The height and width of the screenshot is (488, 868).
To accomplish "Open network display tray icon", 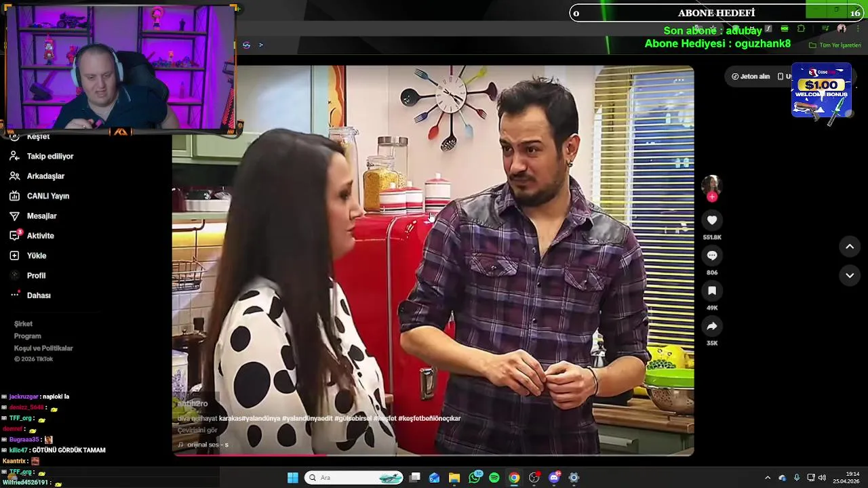I will click(811, 478).
